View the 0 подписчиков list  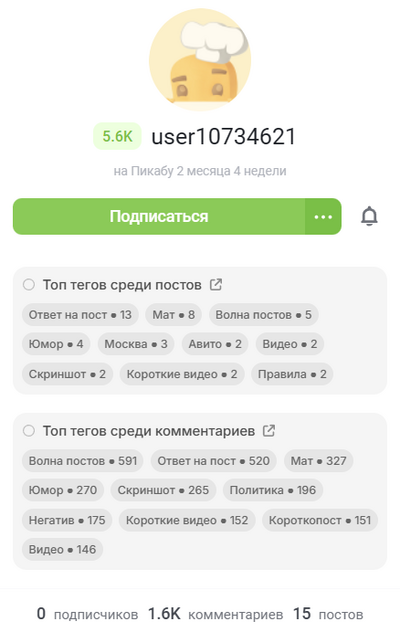tap(88, 614)
